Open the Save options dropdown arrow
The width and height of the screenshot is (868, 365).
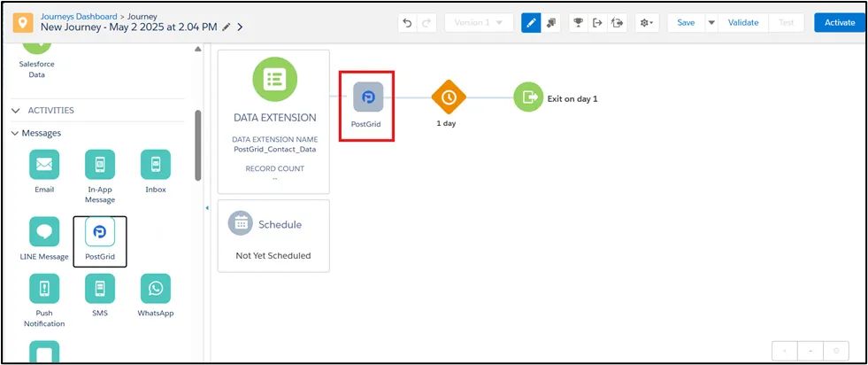click(711, 23)
